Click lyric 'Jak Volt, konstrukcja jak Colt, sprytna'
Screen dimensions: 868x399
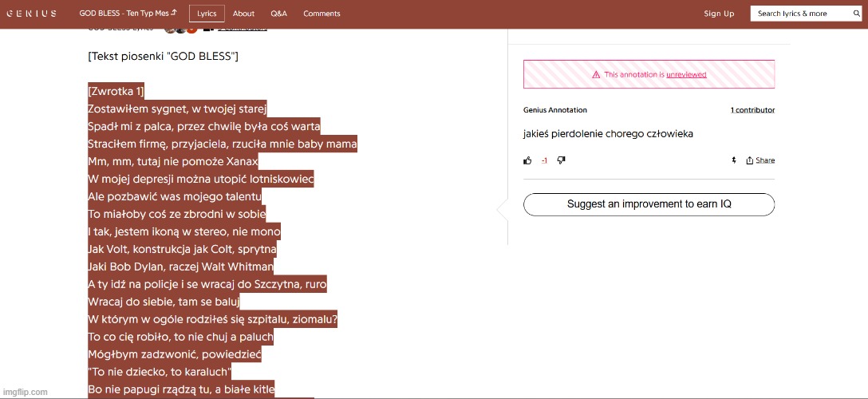point(182,250)
